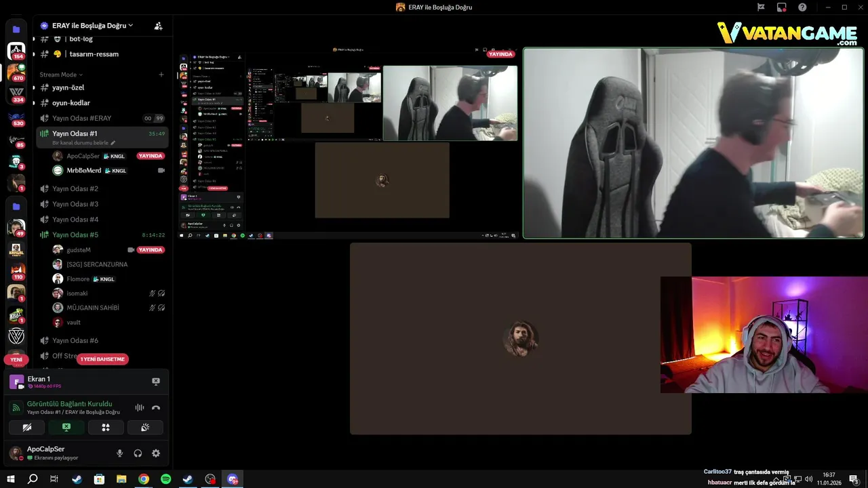Focus the MrbBnMerd webcam video tile
The height and width of the screenshot is (488, 868).
click(x=693, y=143)
